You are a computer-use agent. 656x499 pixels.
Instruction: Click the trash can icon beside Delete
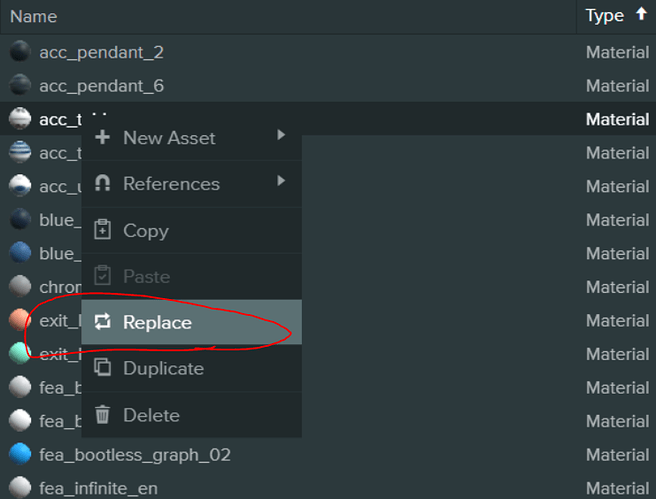point(102,415)
